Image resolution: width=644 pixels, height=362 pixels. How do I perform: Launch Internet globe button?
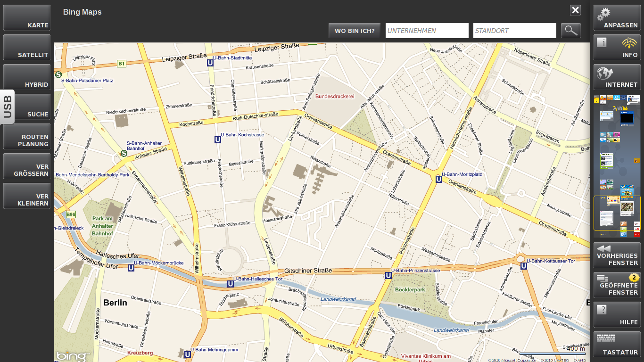(617, 77)
